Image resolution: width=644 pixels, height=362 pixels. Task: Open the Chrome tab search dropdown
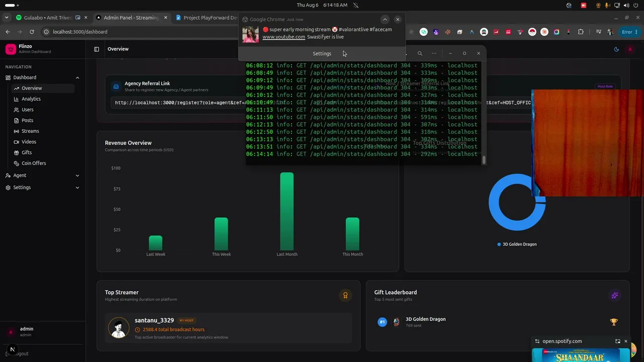(x=7, y=18)
